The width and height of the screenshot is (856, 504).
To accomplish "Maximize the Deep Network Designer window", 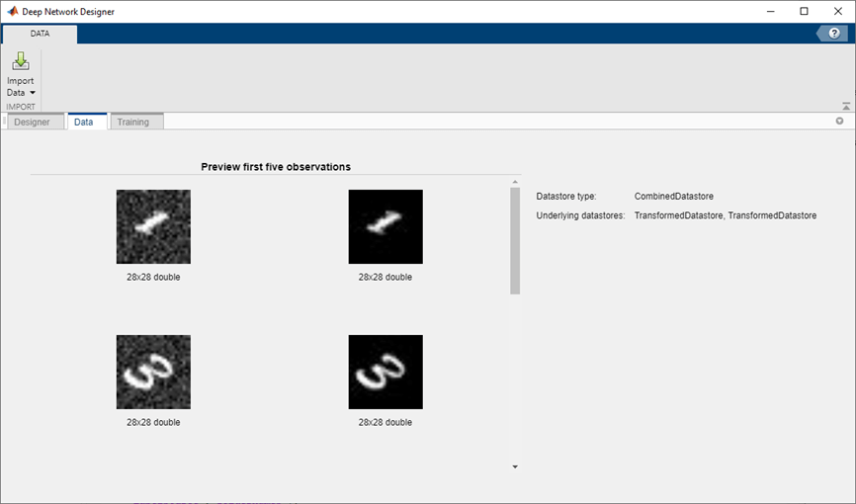I will coord(805,12).
